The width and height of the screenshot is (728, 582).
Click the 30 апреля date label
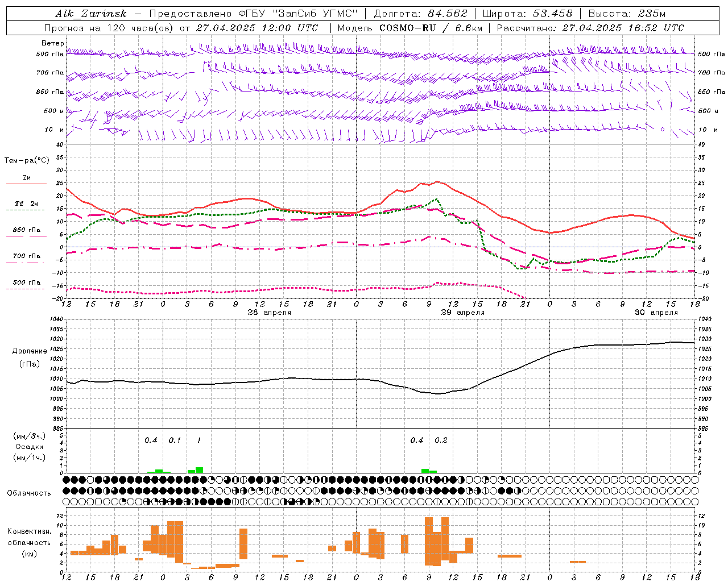pos(656,313)
